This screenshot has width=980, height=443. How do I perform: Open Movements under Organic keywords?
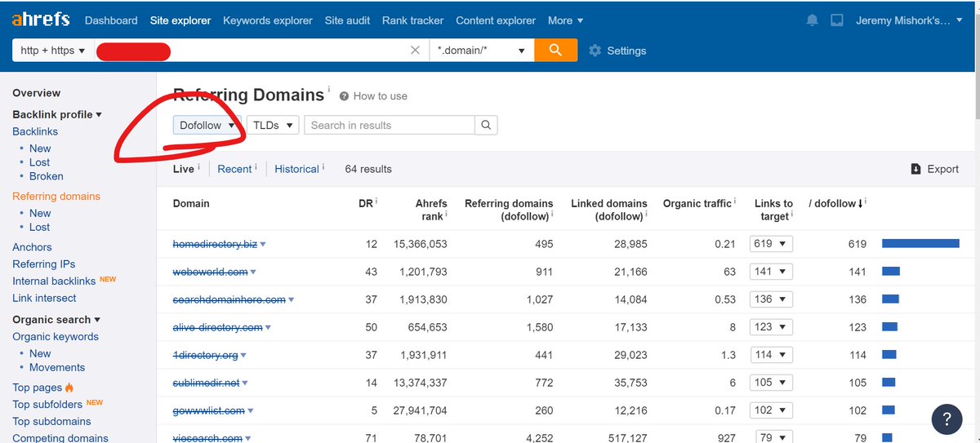[x=57, y=367]
